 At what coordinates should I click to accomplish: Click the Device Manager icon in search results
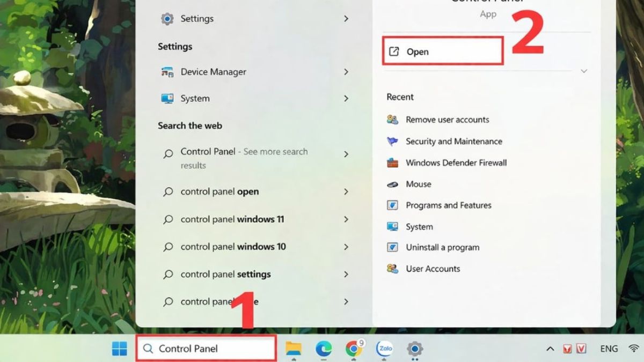167,72
